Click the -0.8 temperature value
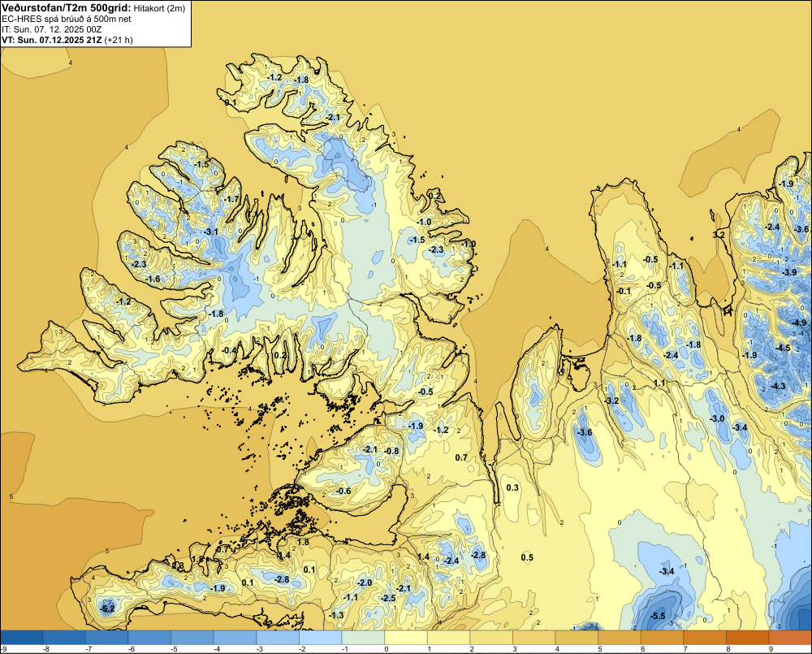The image size is (812, 654). tap(392, 452)
